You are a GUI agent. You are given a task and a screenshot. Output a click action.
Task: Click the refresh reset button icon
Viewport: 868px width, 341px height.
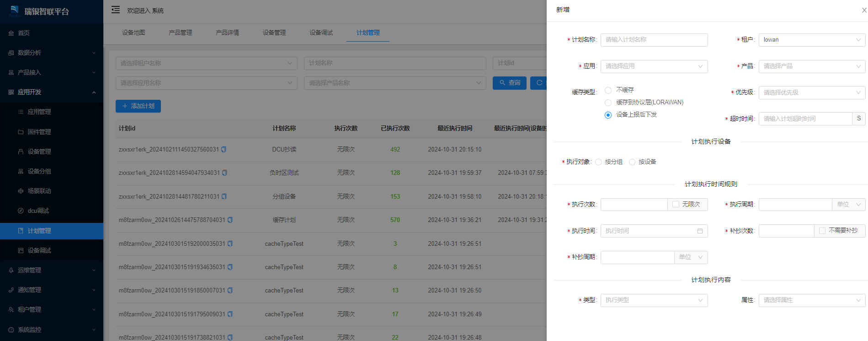(x=539, y=83)
